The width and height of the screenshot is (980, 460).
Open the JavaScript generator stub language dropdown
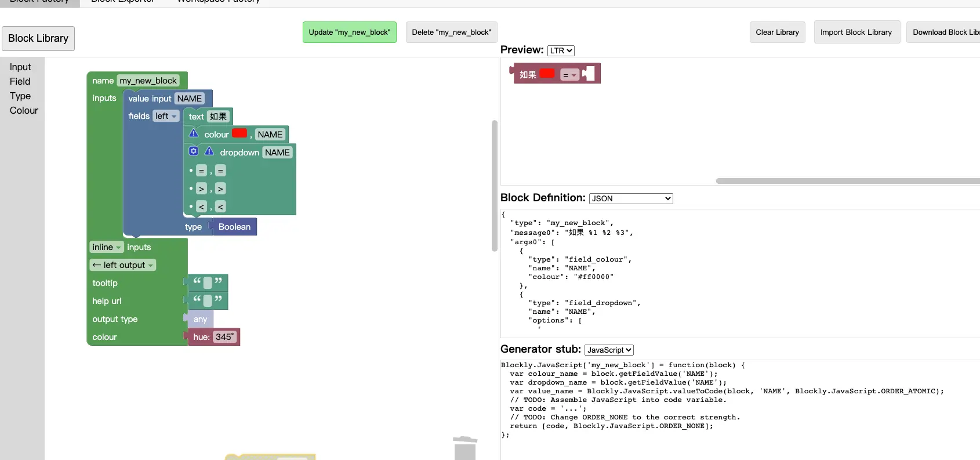click(x=609, y=350)
